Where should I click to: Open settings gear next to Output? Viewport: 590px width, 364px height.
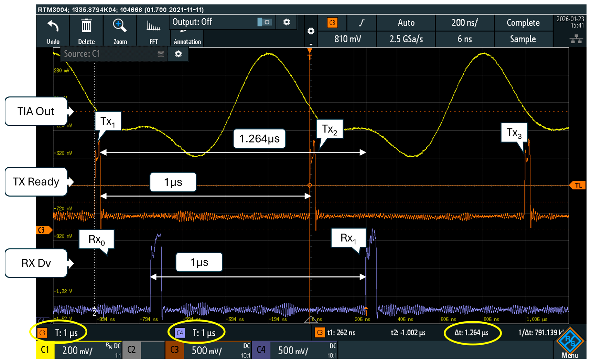[286, 22]
